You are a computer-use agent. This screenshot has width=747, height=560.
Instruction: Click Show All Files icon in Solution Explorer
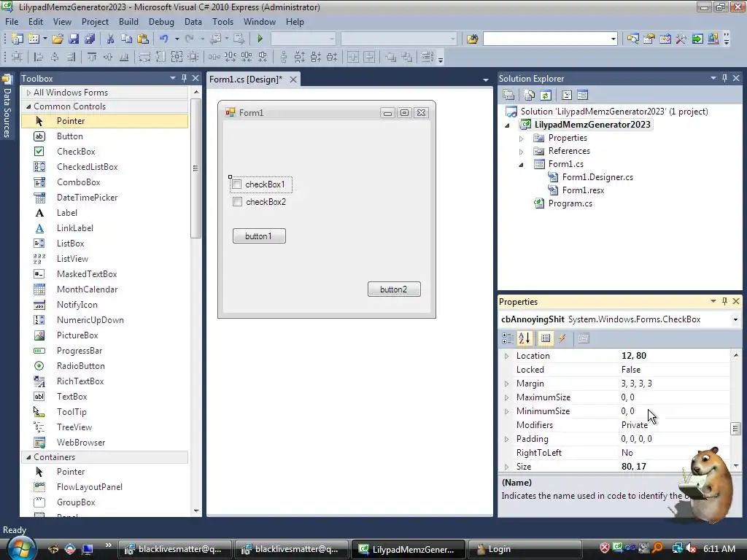pos(530,95)
